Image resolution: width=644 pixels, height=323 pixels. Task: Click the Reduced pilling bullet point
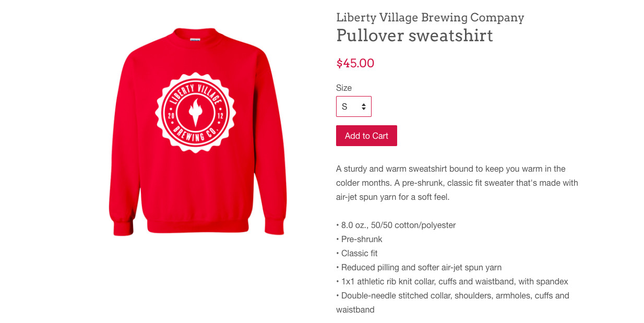click(x=419, y=267)
